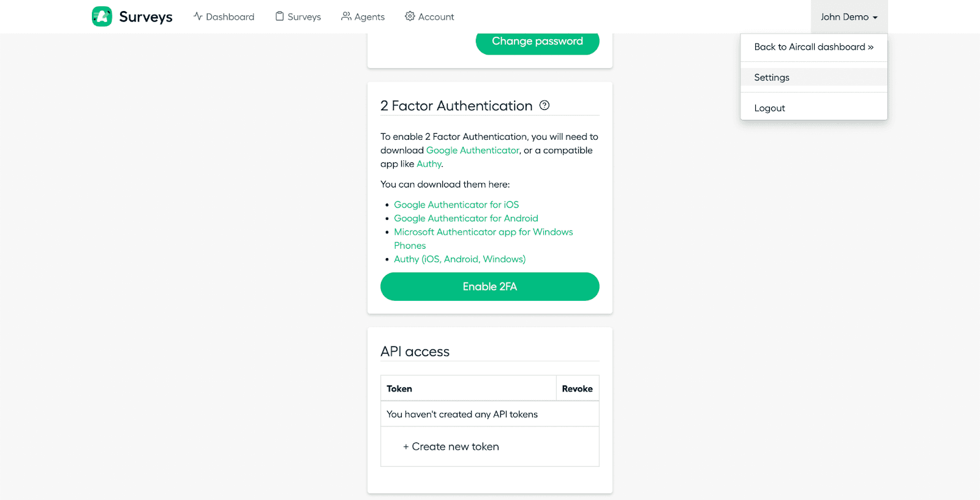The width and height of the screenshot is (980, 500).
Task: Click the Dashboard pulse icon
Action: click(198, 17)
